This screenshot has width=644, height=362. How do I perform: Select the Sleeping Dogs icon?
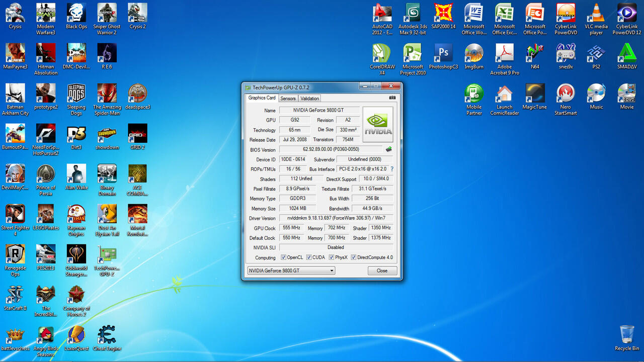[x=76, y=100]
